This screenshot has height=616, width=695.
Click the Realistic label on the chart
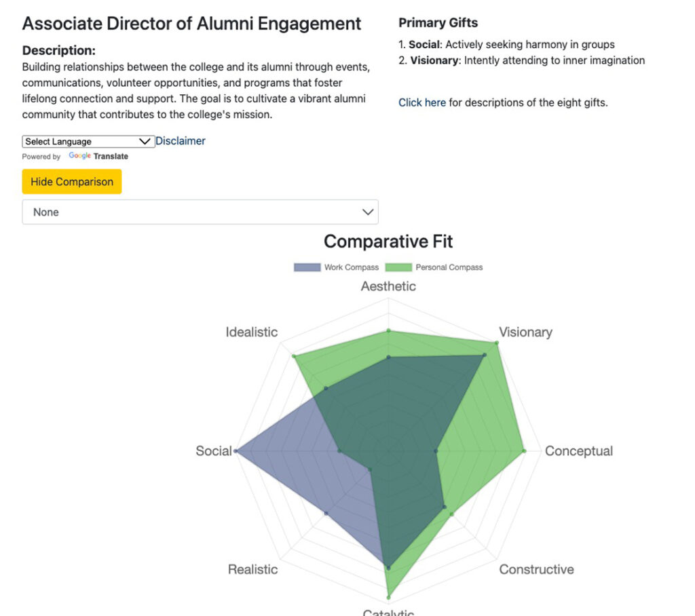pos(252,570)
